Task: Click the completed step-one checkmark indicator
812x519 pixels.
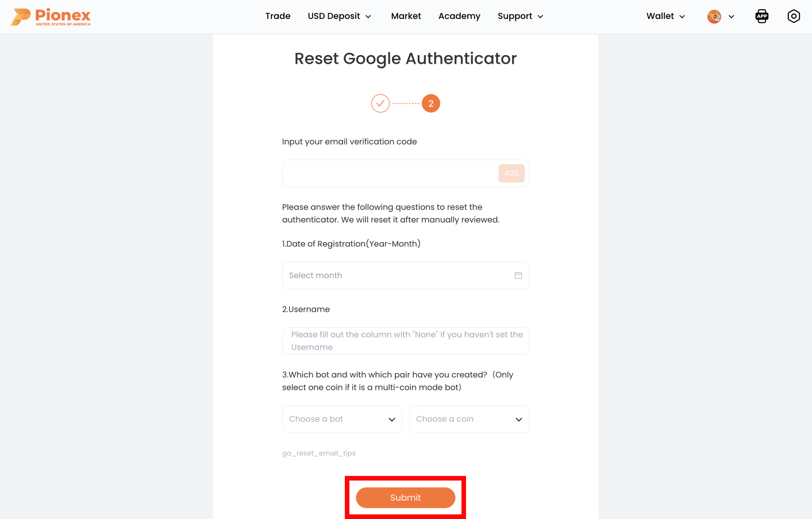Action: click(x=380, y=103)
